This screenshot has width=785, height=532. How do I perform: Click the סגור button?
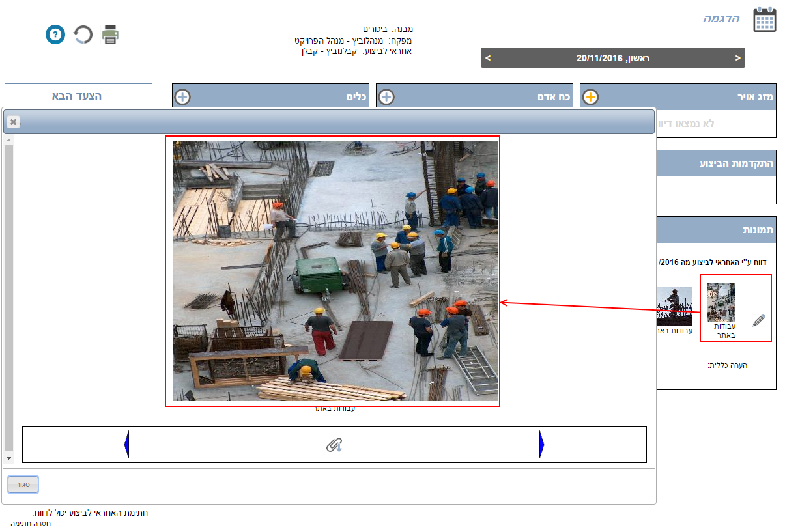[x=23, y=484]
